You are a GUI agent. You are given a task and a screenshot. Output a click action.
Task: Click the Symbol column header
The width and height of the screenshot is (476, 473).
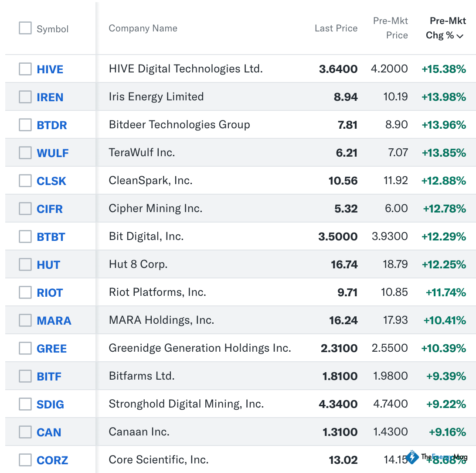[52, 29]
